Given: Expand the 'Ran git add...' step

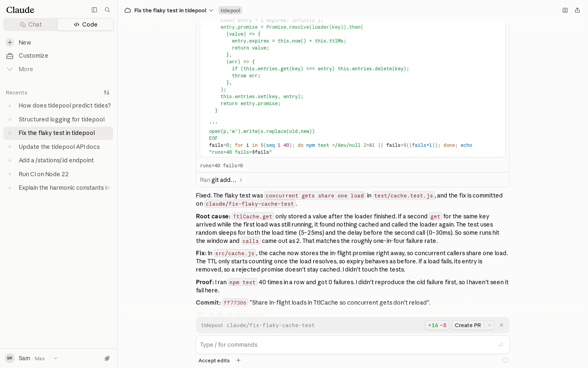Looking at the screenshot, I should (221, 180).
